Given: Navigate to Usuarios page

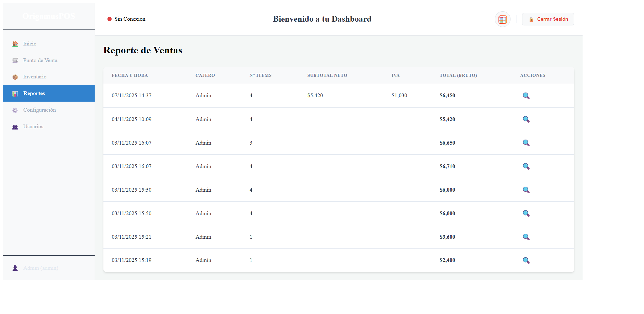Looking at the screenshot, I should tap(33, 127).
